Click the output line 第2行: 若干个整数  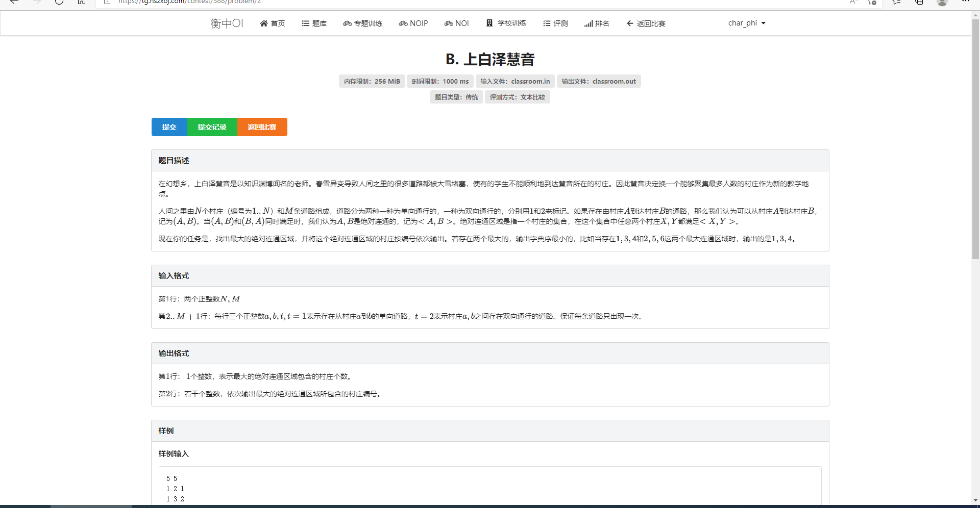click(x=271, y=394)
